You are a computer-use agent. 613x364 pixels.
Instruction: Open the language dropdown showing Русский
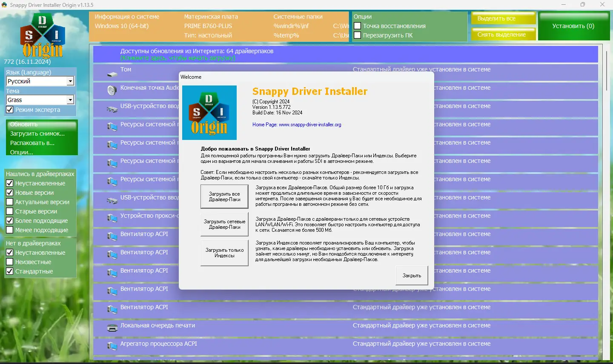pyautogui.click(x=40, y=81)
